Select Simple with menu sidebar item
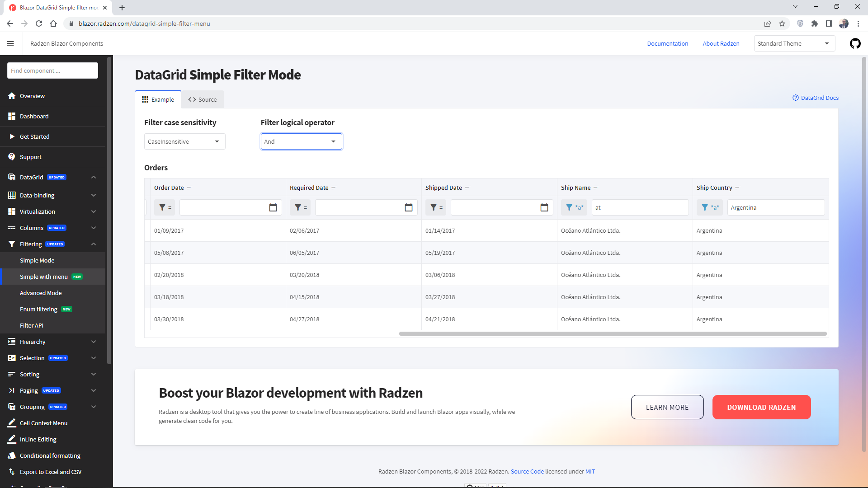 (52, 277)
